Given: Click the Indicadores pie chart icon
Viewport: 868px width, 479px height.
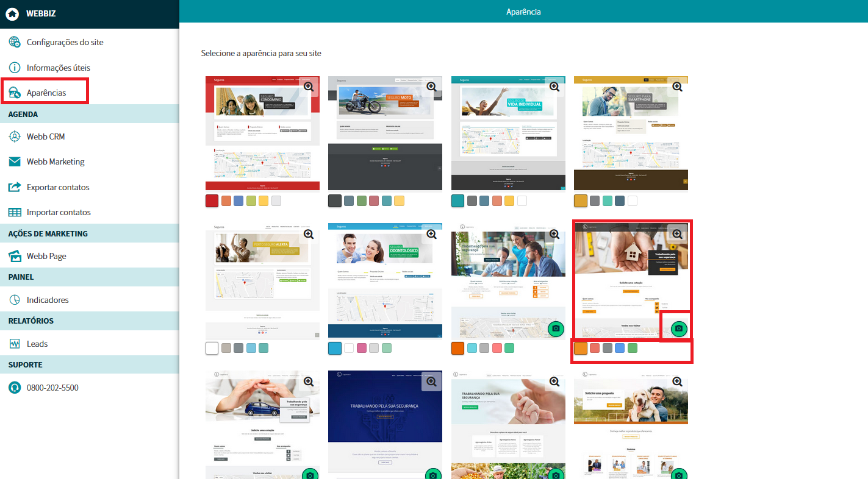Looking at the screenshot, I should pos(15,300).
